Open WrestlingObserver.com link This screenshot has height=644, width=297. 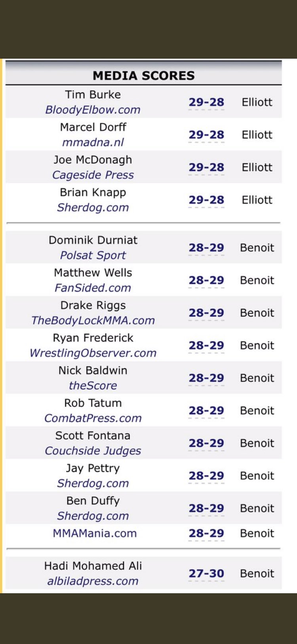[x=93, y=353]
